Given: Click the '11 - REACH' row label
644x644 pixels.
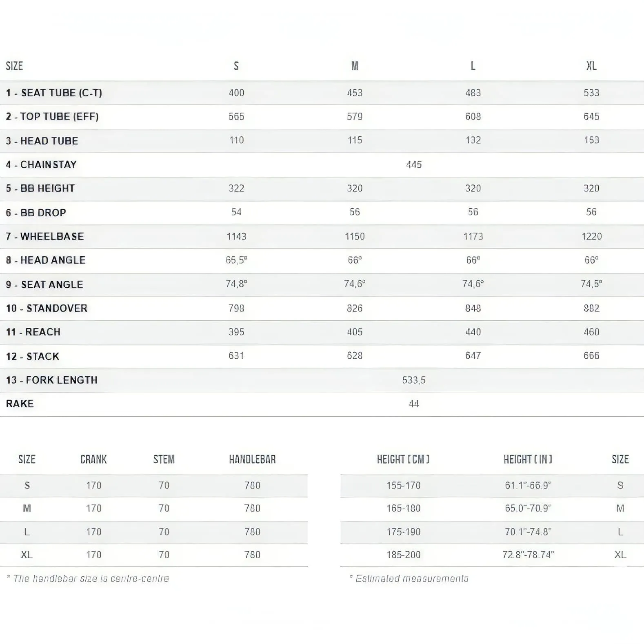Looking at the screenshot, I should coord(33,332).
